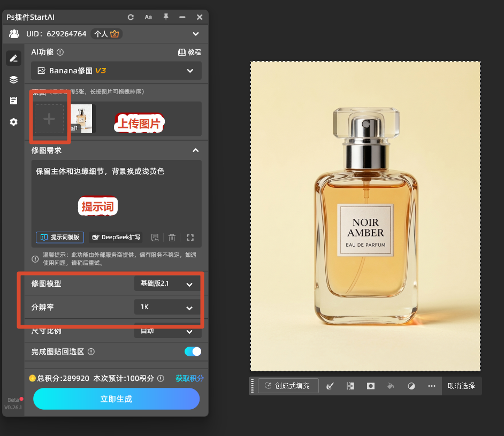Click the prompt history icon
The image size is (504, 436).
[155, 238]
